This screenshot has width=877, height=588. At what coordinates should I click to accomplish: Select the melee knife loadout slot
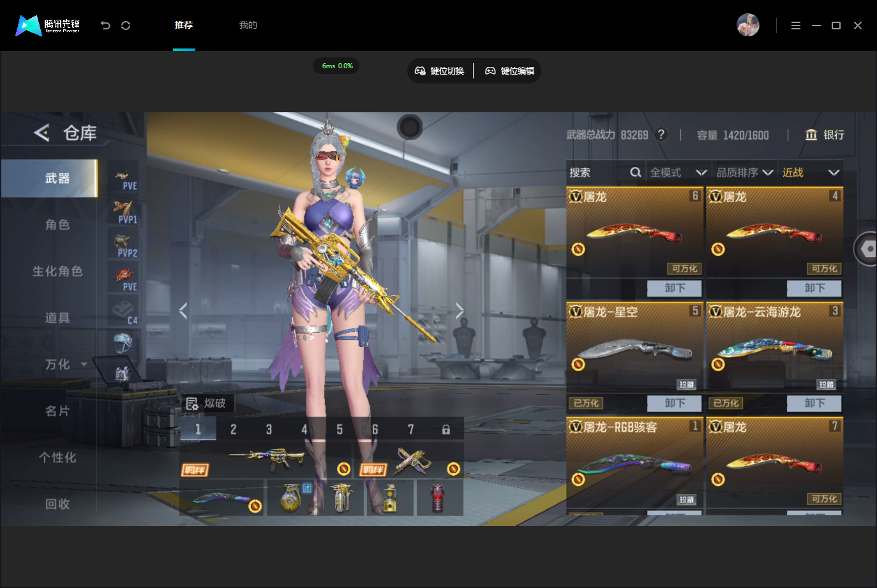222,497
